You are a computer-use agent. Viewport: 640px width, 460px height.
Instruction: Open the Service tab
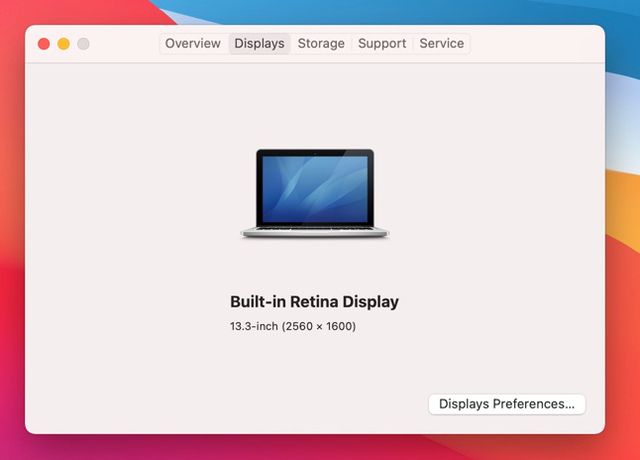tap(442, 43)
